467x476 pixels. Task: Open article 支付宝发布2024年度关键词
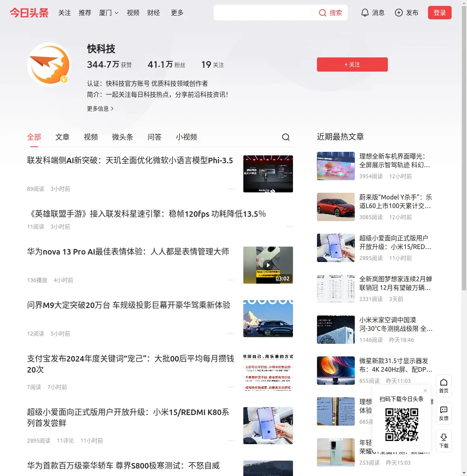coord(131,364)
